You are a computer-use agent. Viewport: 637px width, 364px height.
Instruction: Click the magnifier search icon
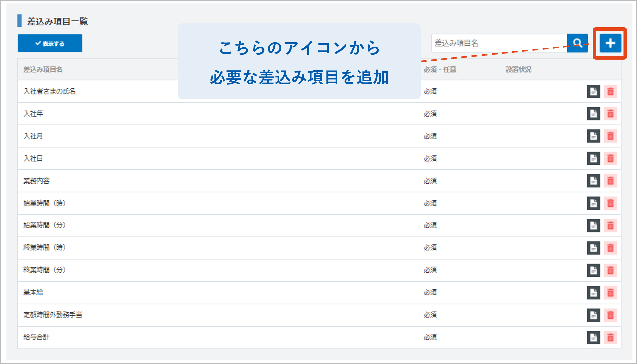pyautogui.click(x=577, y=43)
